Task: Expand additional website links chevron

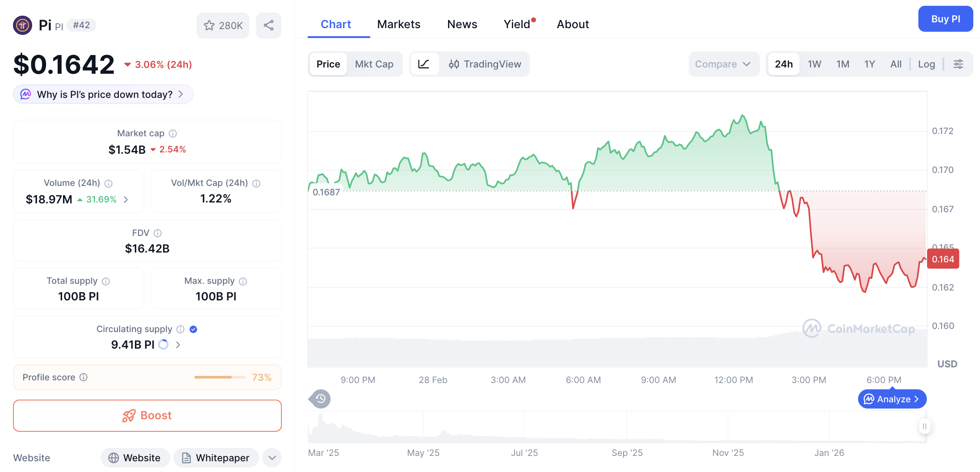Action: click(x=272, y=458)
